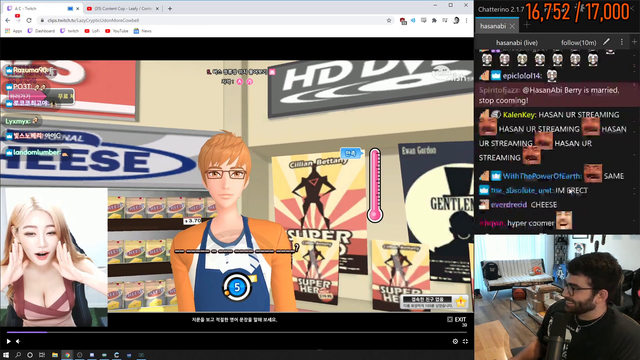640x360 pixels.
Task: Click the clips.twitch.tv address bar
Action: 212,20
